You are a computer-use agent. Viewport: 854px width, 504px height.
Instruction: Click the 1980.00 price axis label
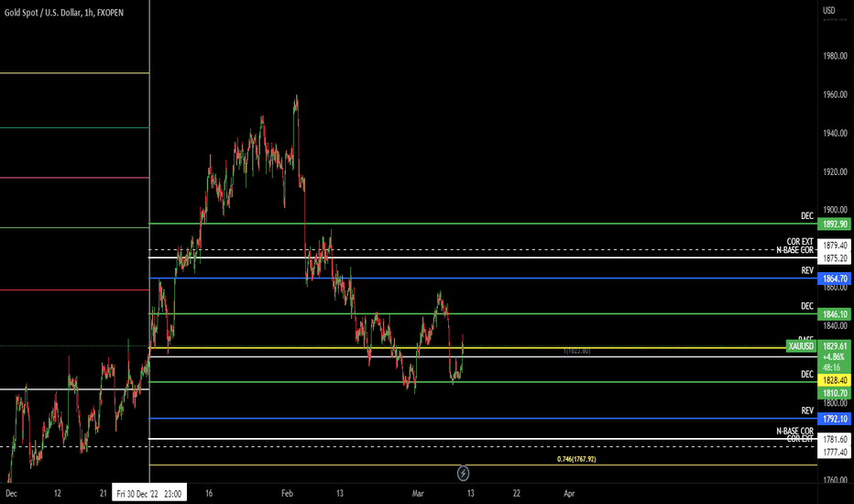[x=835, y=56]
